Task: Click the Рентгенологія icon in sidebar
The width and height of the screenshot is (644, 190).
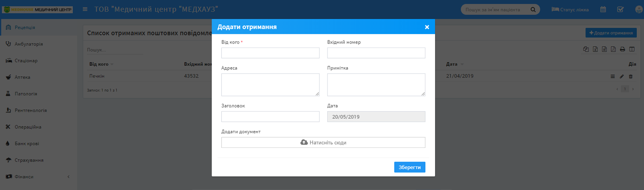Action: pyautogui.click(x=8, y=110)
